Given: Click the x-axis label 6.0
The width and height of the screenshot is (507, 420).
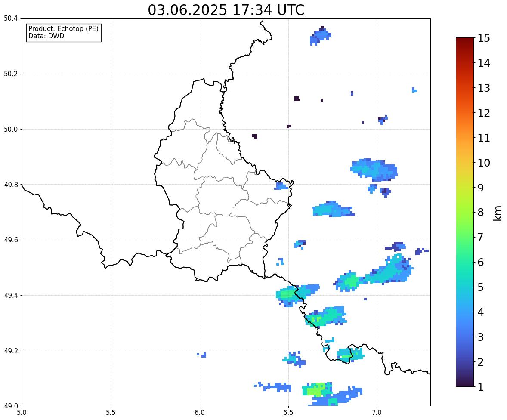Looking at the screenshot, I should coord(200,413).
